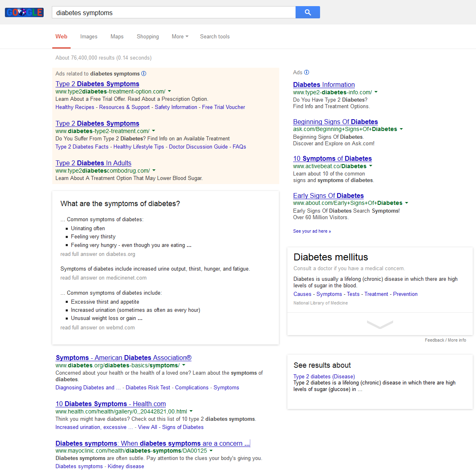Open 'Type 2 Diabetes Facts' sitelink
The height and width of the screenshot is (471, 476).
[x=82, y=147]
